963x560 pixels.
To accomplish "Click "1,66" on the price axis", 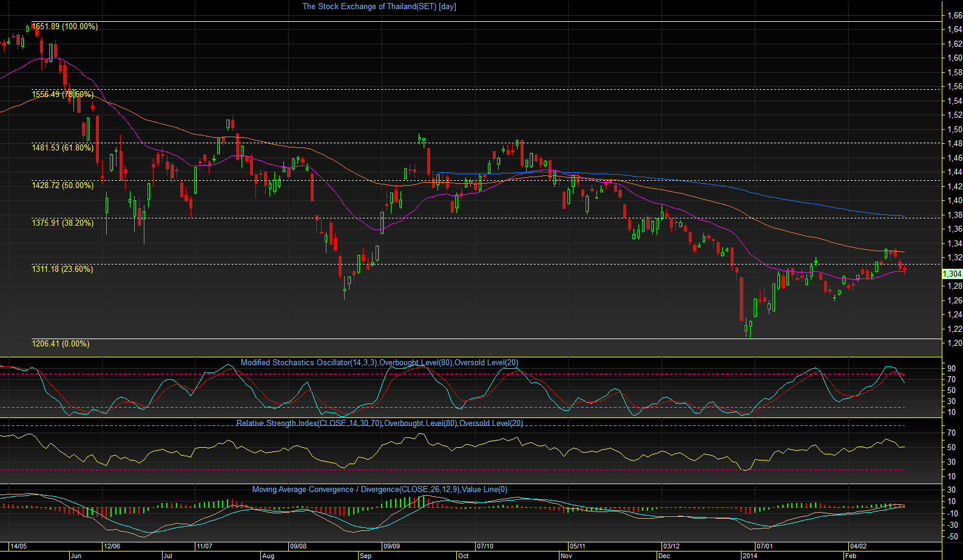I will coord(955,15).
